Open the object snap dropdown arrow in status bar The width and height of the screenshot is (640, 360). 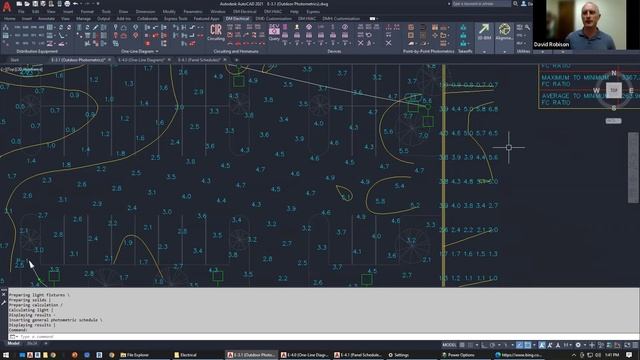(x=534, y=345)
